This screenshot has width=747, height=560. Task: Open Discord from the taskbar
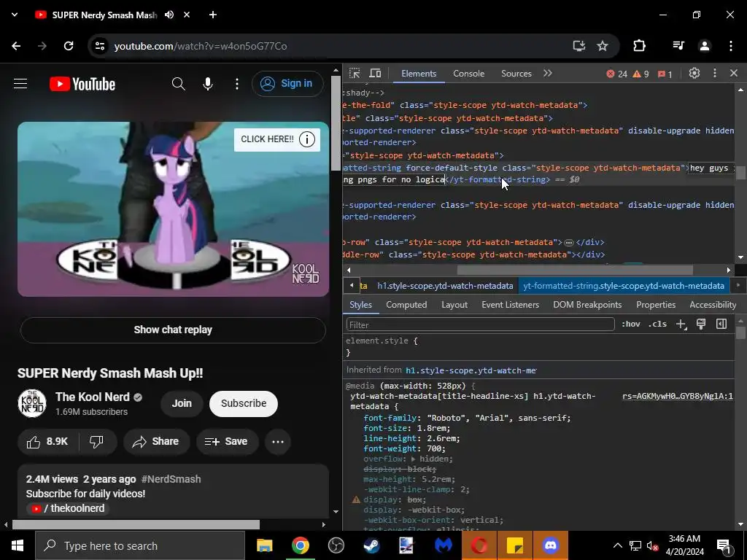[550, 545]
